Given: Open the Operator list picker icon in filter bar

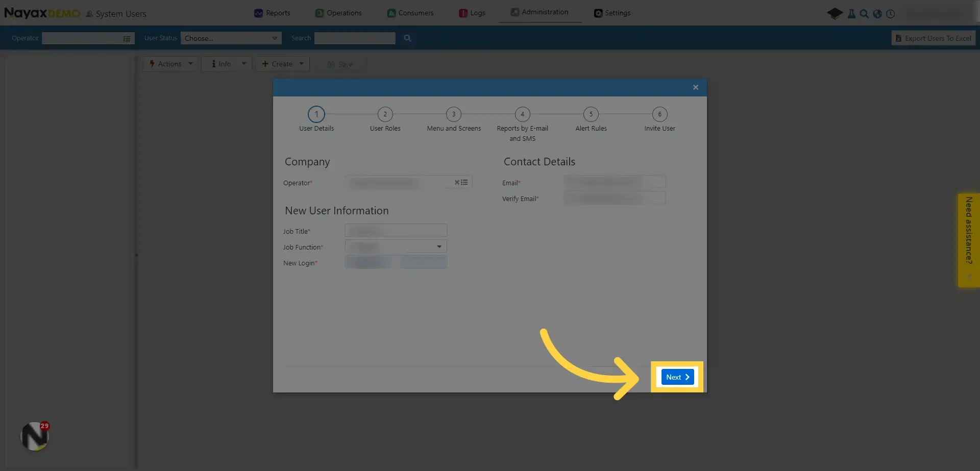Looking at the screenshot, I should tap(127, 38).
